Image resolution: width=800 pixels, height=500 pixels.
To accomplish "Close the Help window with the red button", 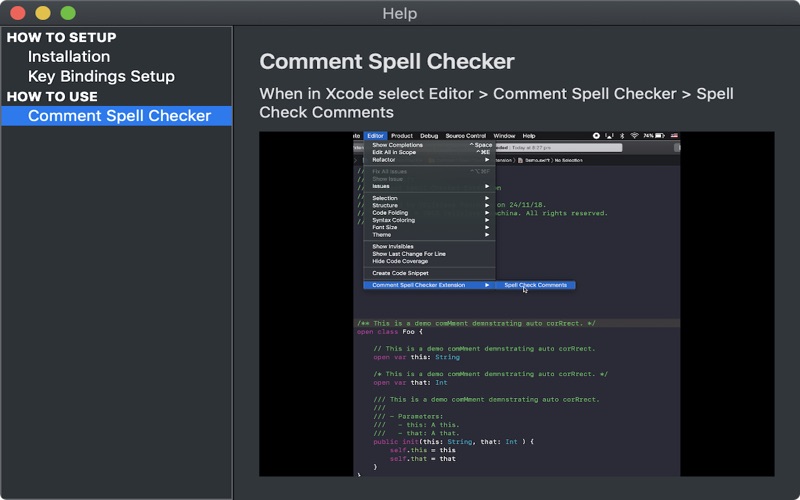I will [18, 13].
